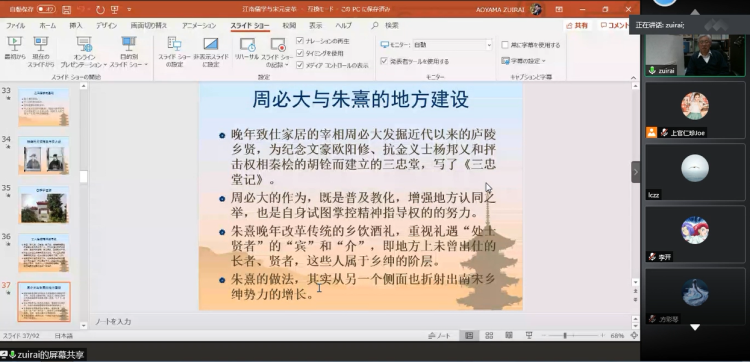The width and height of the screenshot is (750, 362).
Task: Switch to Slide Sorter view icon
Action: tap(489, 336)
